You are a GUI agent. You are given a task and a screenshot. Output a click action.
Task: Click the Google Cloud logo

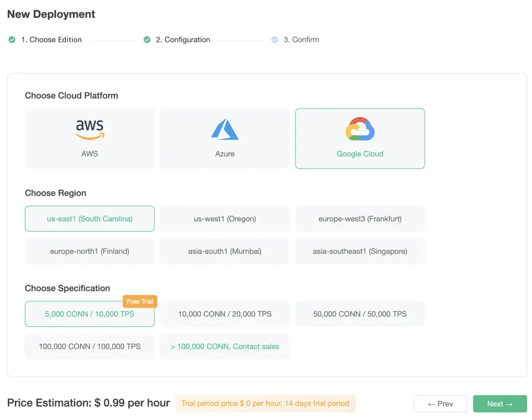coord(360,128)
